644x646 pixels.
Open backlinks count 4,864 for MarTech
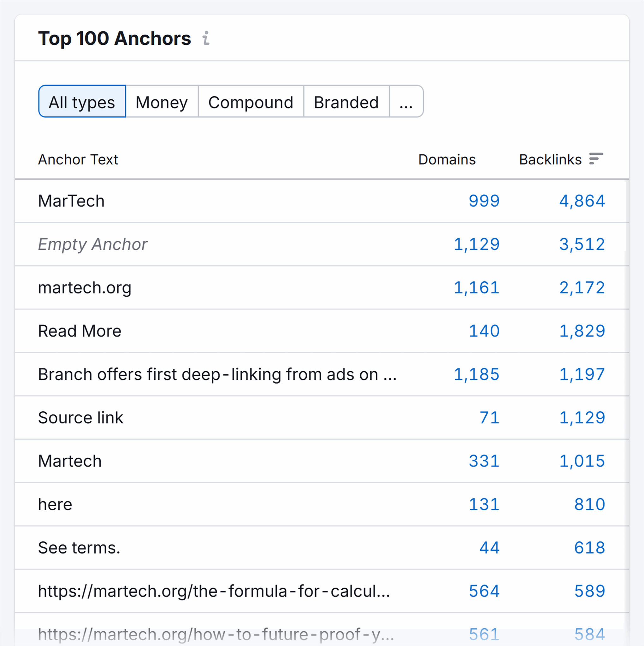point(582,201)
